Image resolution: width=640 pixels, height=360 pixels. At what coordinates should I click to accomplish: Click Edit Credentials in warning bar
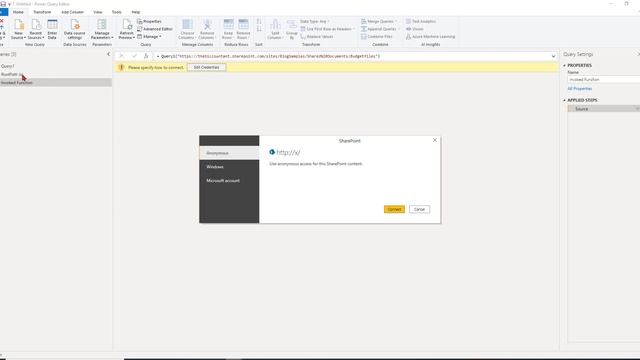[206, 67]
